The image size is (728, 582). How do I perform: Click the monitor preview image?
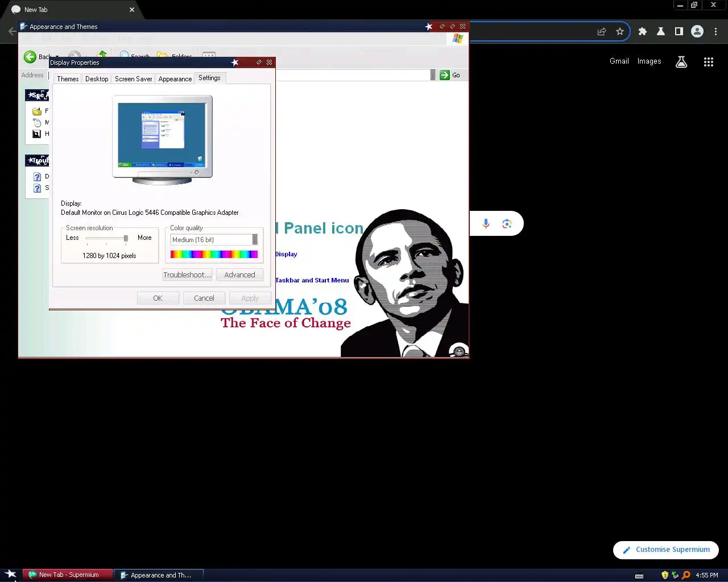(x=162, y=140)
